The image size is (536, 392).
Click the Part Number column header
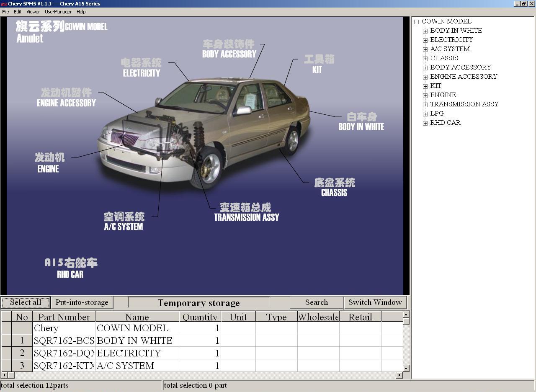click(64, 317)
